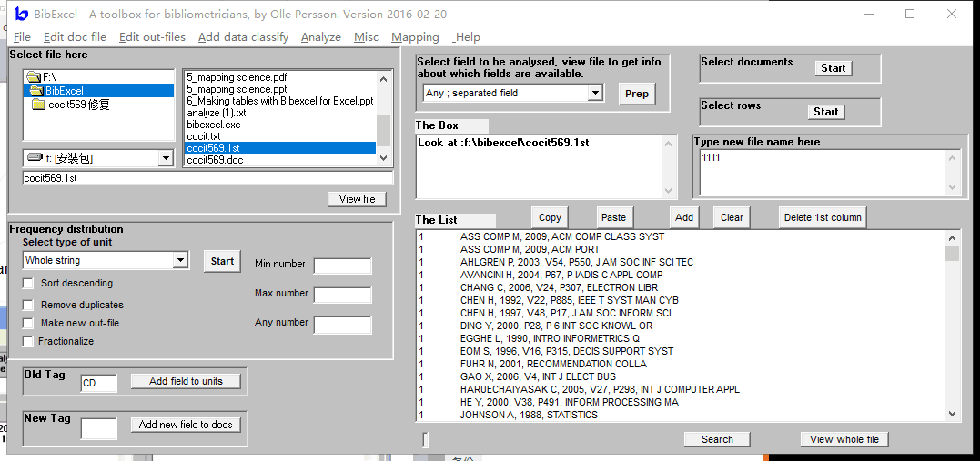Click the file name field showing cocit569.1st
980x461 pixels.
(207, 178)
